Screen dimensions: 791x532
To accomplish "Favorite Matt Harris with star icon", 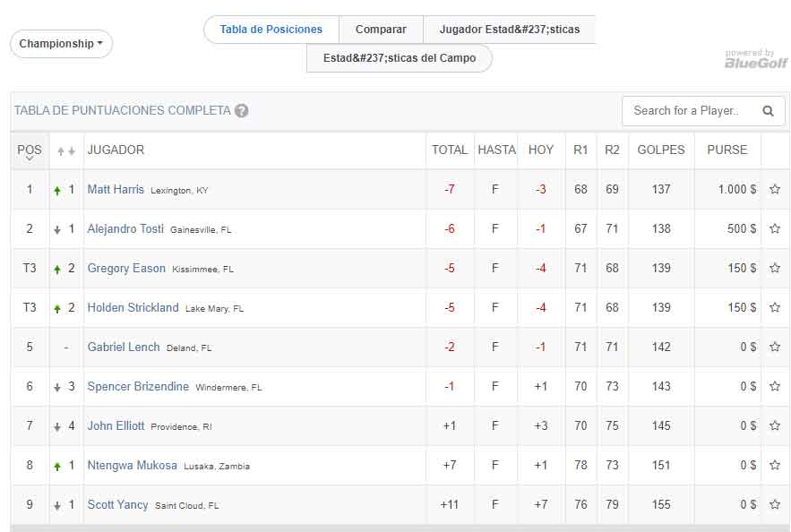I will [x=775, y=190].
